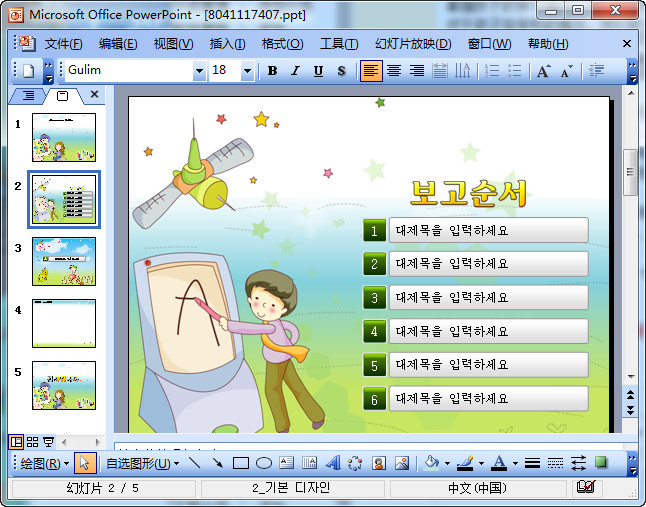The height and width of the screenshot is (507, 646).
Task: Open the 文件(F) menu
Action: (63, 44)
